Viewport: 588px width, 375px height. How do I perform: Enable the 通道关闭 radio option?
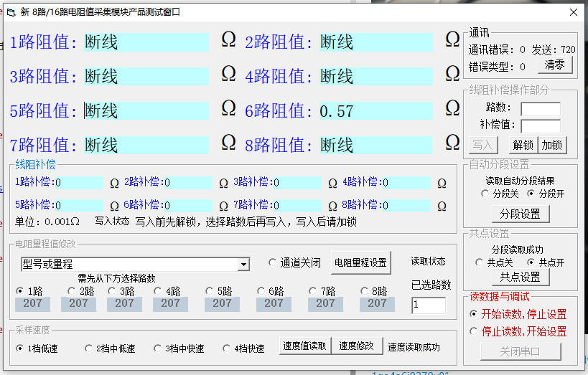click(272, 262)
